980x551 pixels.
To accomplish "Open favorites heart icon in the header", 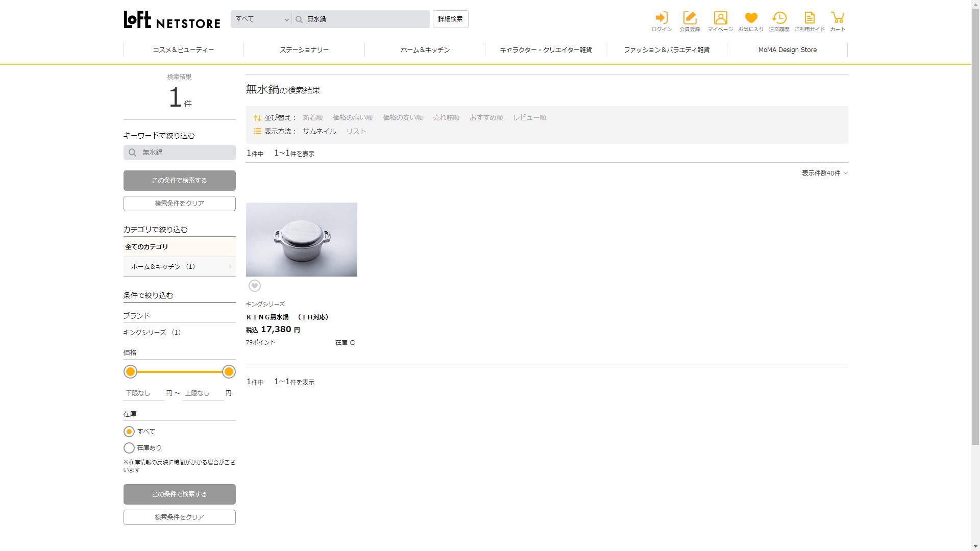I will point(751,18).
